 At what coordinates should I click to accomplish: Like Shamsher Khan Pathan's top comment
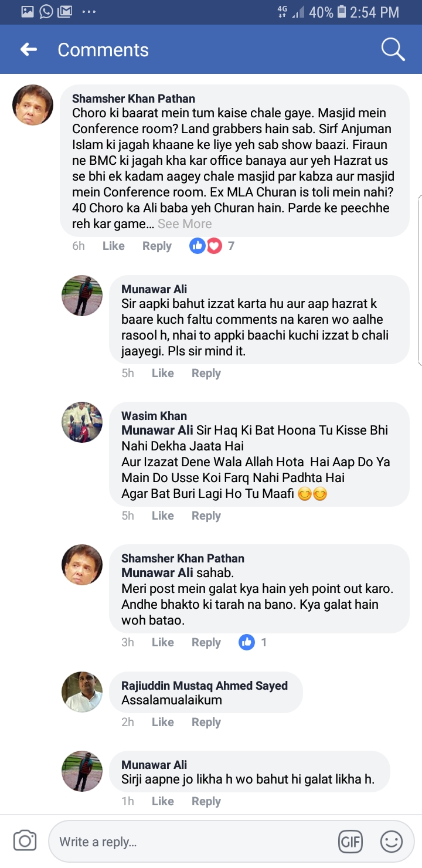(x=113, y=246)
